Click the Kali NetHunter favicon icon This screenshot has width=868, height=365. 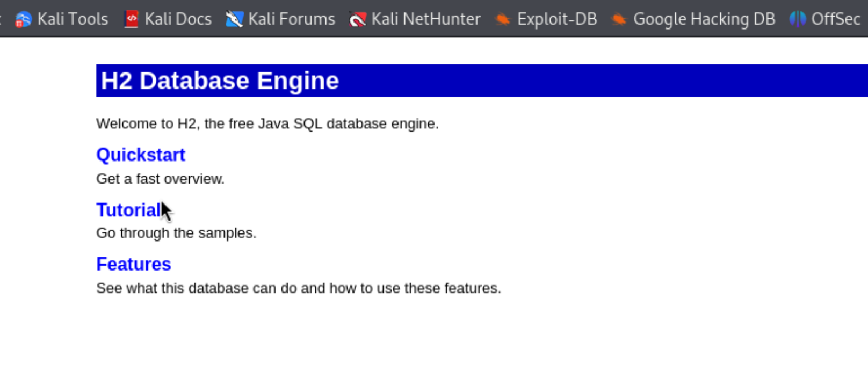coord(357,20)
